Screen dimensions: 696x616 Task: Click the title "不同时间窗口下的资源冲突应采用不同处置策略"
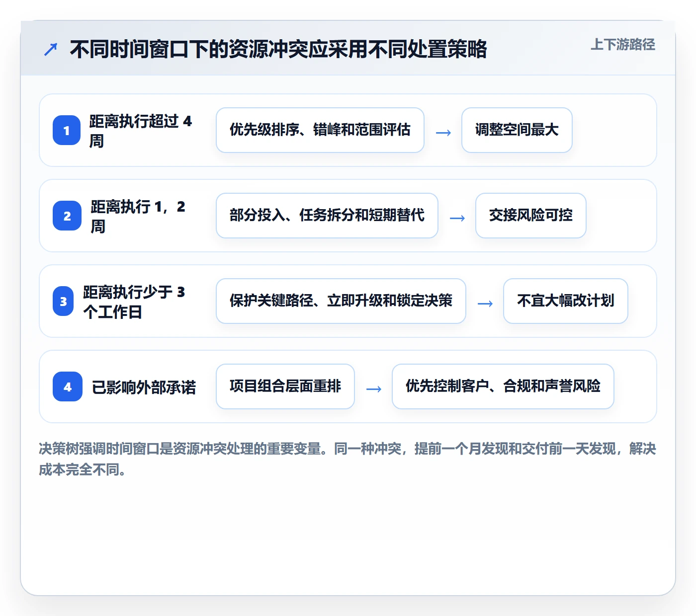tap(278, 49)
